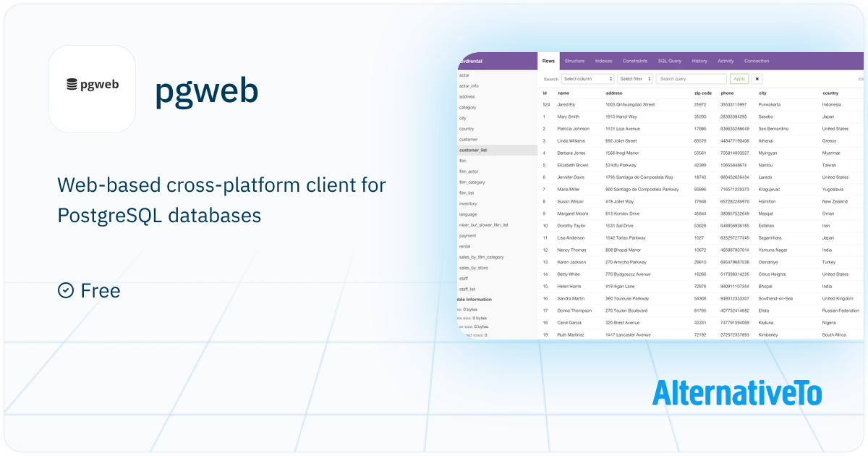Click the Patricia Johnson name cell
The image size is (868, 456).
[x=573, y=129]
